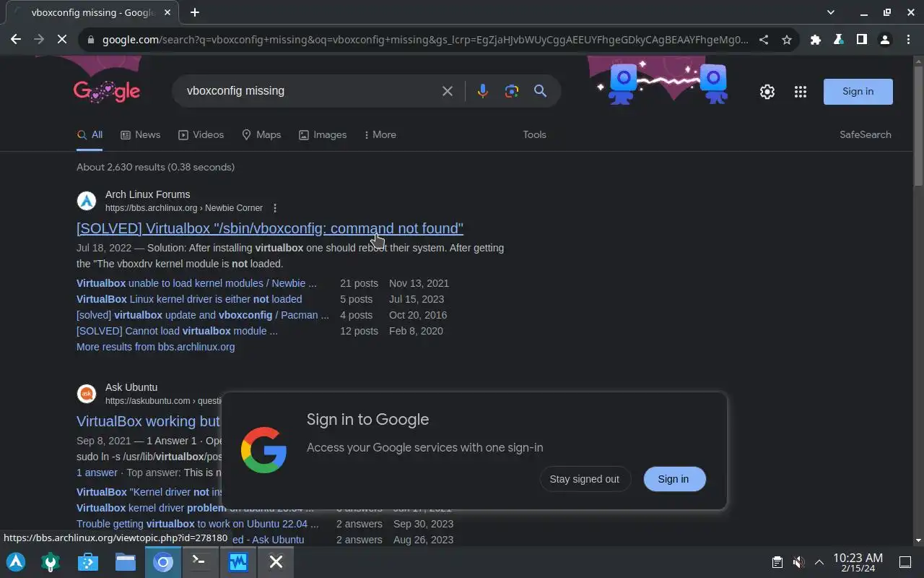This screenshot has height=578, width=924.
Task: Open the file manager in taskbar
Action: (x=126, y=562)
